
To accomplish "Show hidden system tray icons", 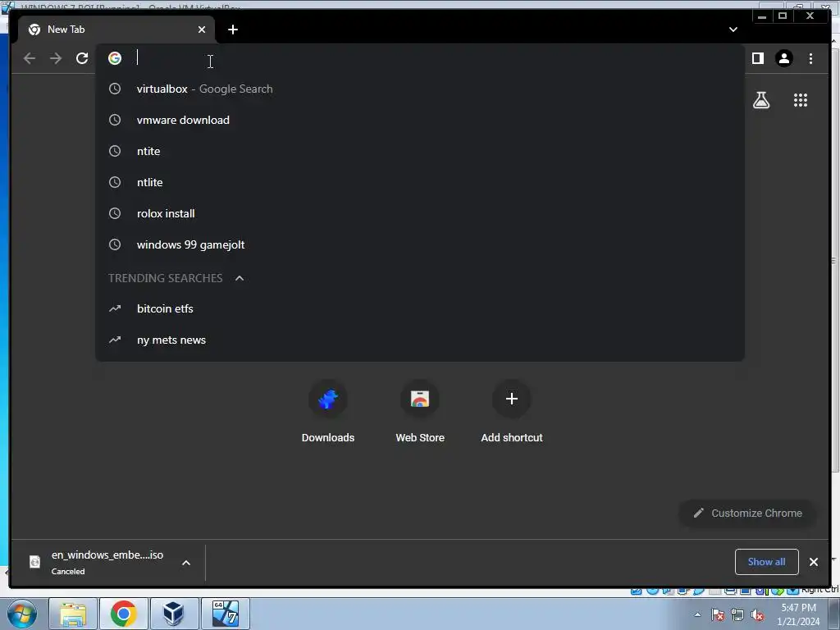I will pos(697,614).
